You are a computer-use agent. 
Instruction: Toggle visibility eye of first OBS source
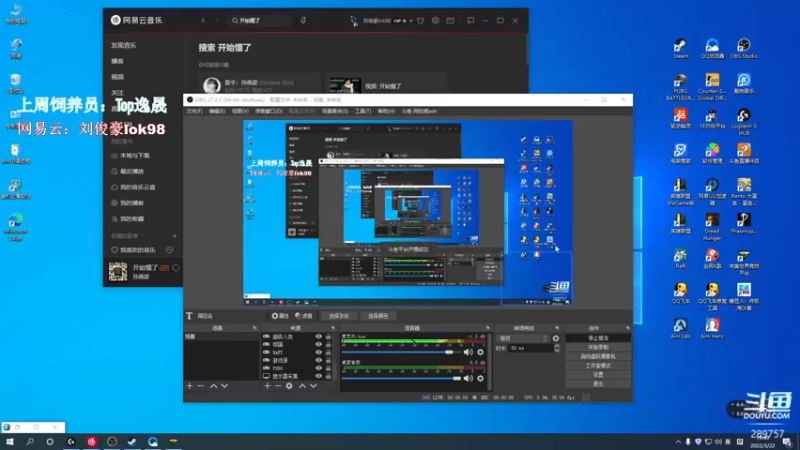(x=318, y=337)
